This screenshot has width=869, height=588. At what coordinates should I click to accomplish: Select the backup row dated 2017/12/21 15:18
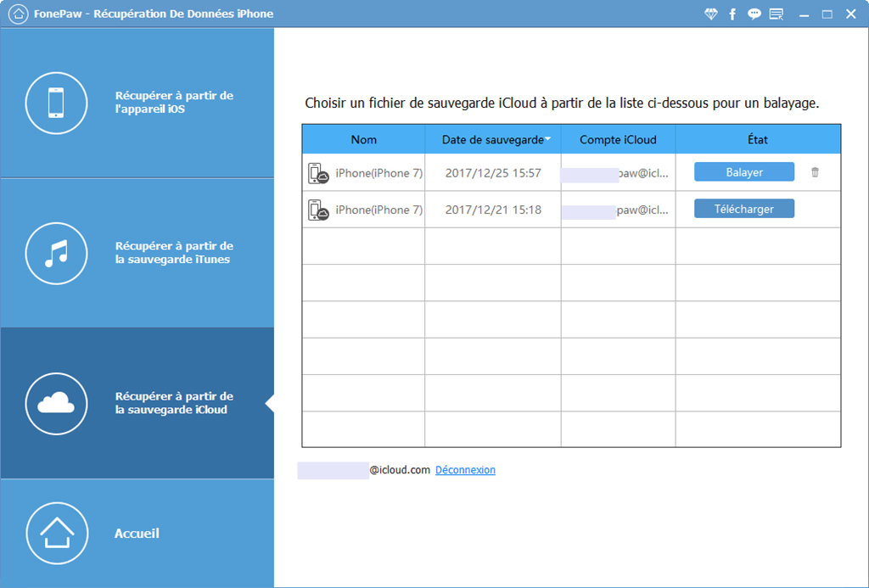[x=492, y=210]
